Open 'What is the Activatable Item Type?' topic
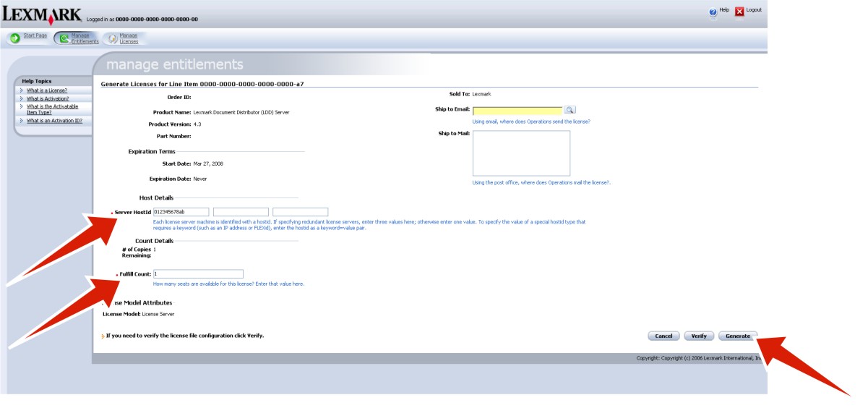868x408 pixels. tap(52, 109)
